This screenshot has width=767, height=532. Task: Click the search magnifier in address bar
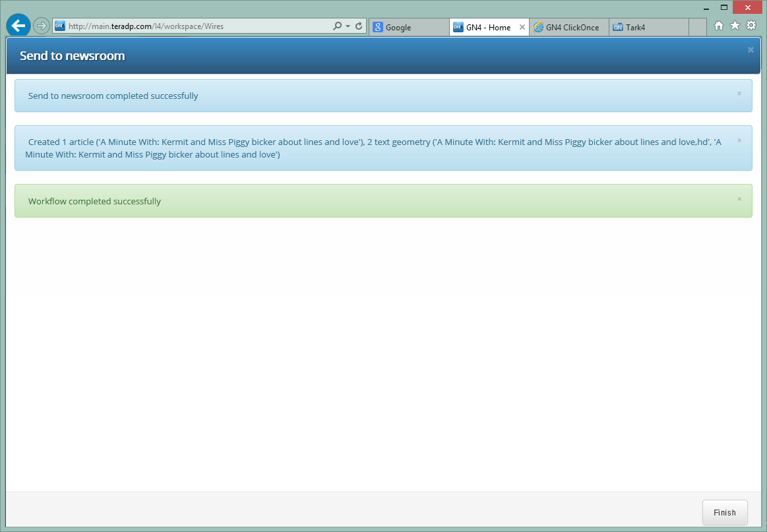(x=337, y=26)
